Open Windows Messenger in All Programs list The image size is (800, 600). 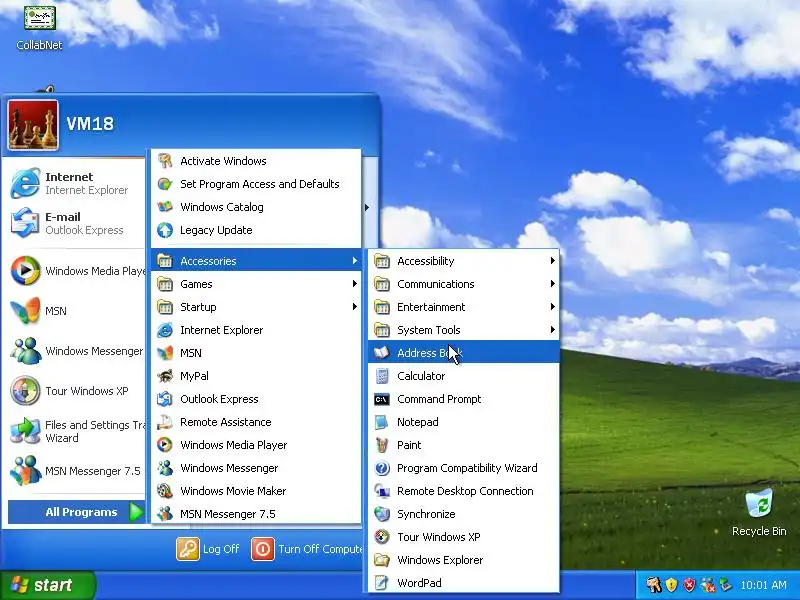click(x=256, y=468)
